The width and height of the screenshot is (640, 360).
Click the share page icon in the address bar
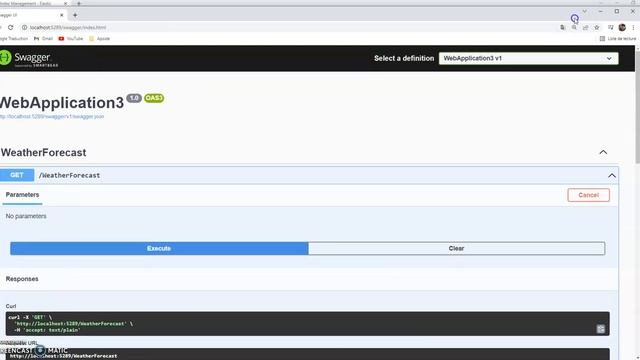pos(586,27)
